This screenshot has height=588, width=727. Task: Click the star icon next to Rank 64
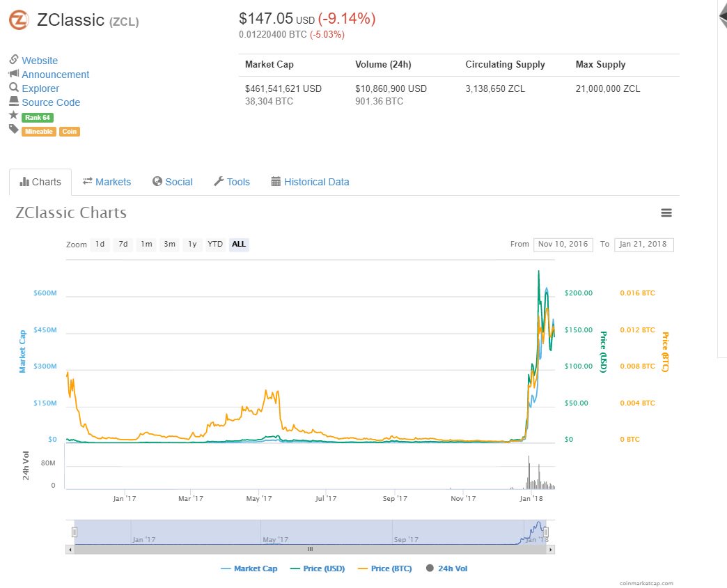13,115
